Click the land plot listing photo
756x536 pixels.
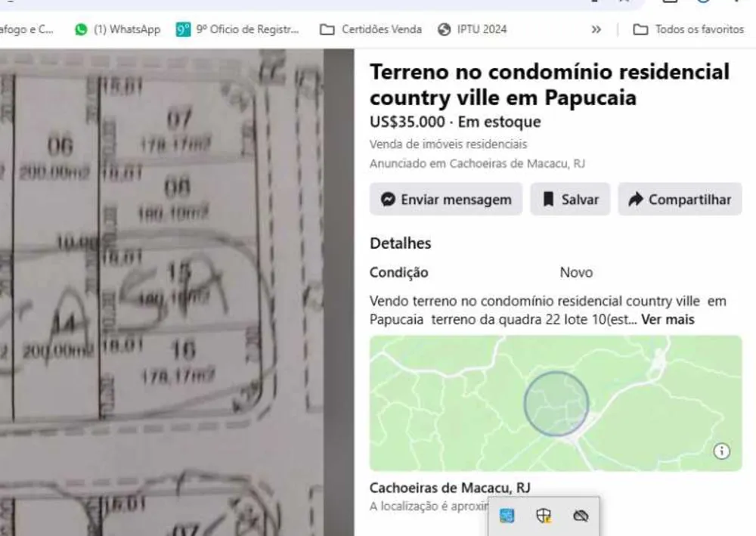click(x=162, y=292)
